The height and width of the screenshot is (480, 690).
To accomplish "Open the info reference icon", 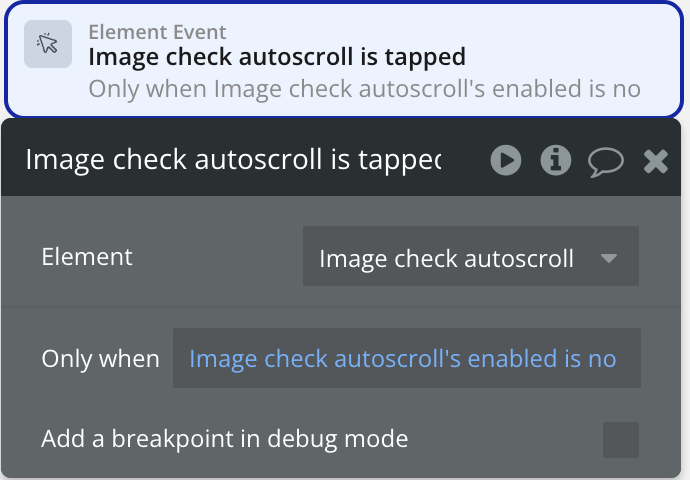I will coord(555,160).
